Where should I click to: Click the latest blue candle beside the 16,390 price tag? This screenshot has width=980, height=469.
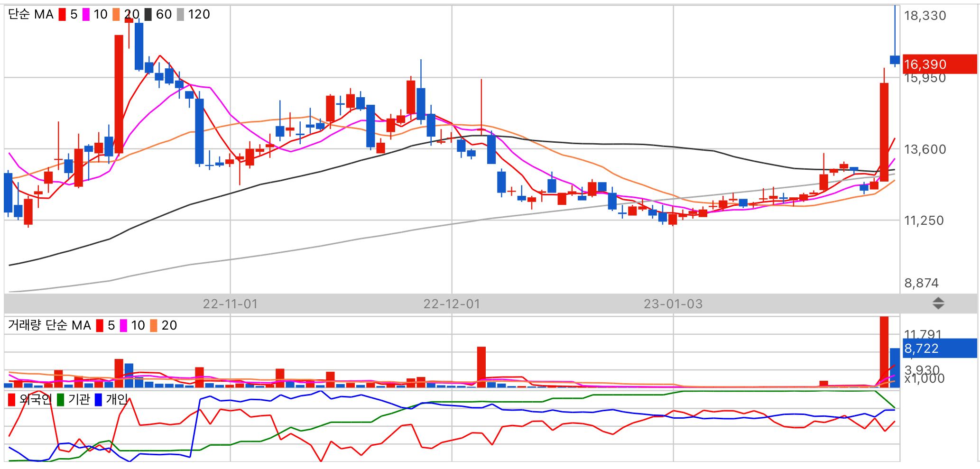[895, 60]
